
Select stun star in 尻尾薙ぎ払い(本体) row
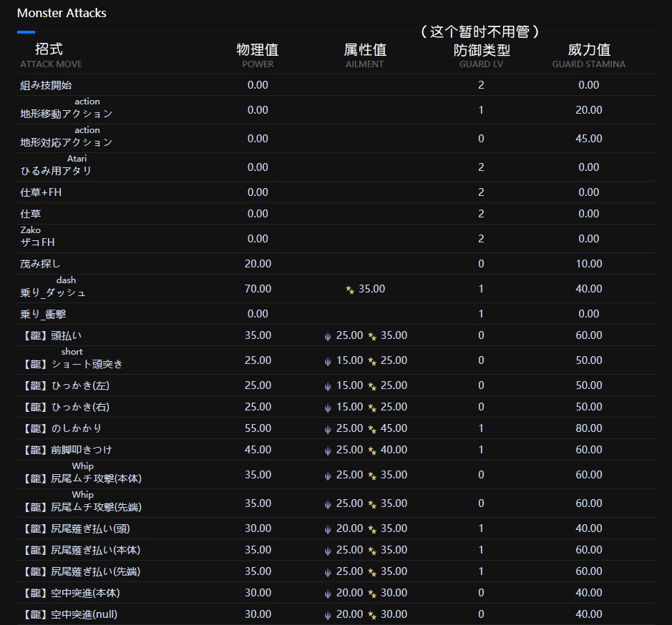372,551
